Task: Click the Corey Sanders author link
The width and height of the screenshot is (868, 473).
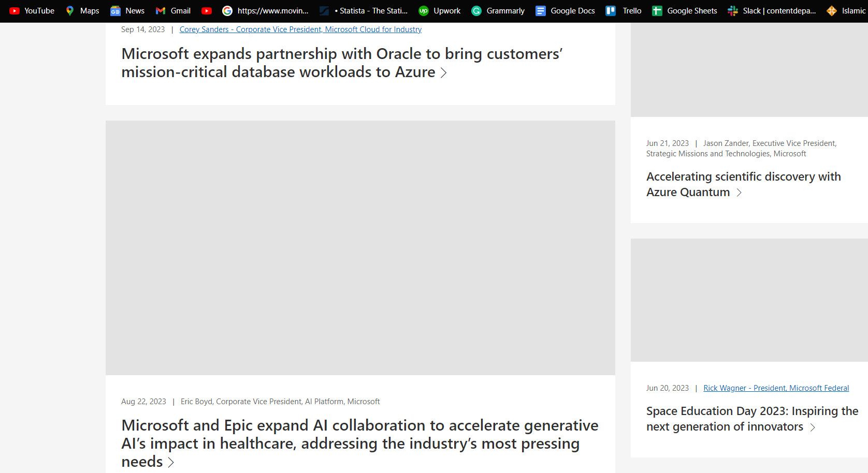Action: point(300,29)
